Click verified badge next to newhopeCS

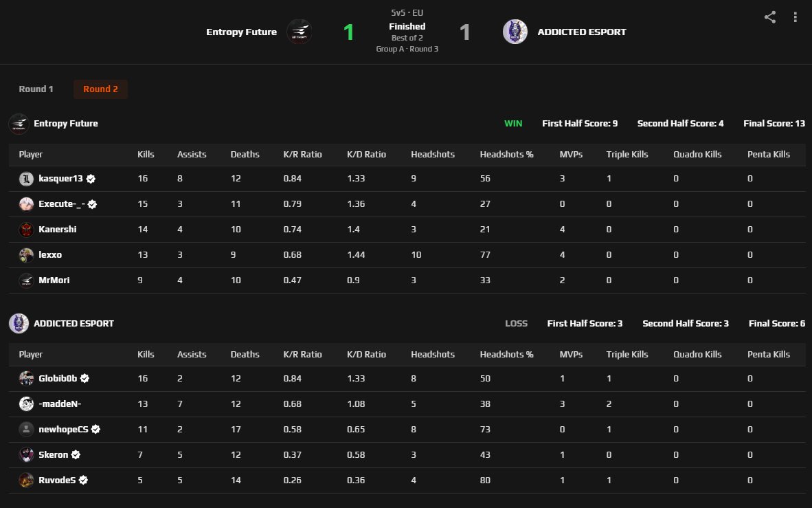tap(95, 429)
